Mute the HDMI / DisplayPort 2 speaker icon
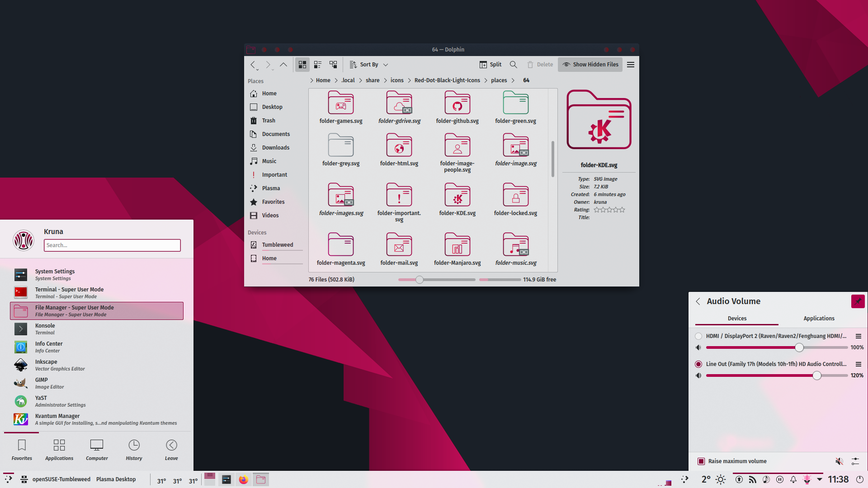Image resolution: width=868 pixels, height=488 pixels. (x=698, y=347)
